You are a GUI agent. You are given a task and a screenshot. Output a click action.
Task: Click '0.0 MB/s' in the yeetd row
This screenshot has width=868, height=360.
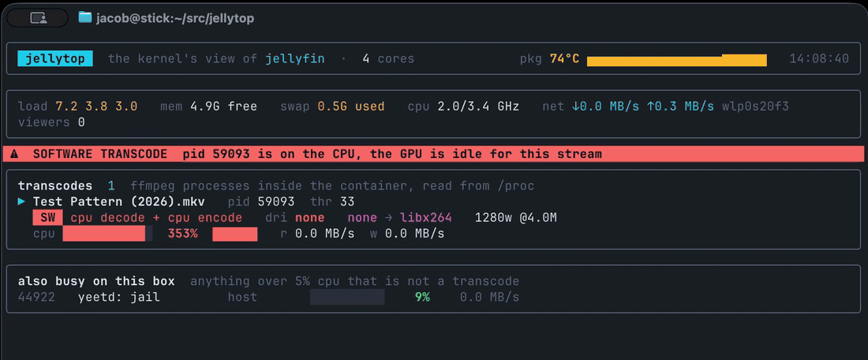(x=489, y=298)
